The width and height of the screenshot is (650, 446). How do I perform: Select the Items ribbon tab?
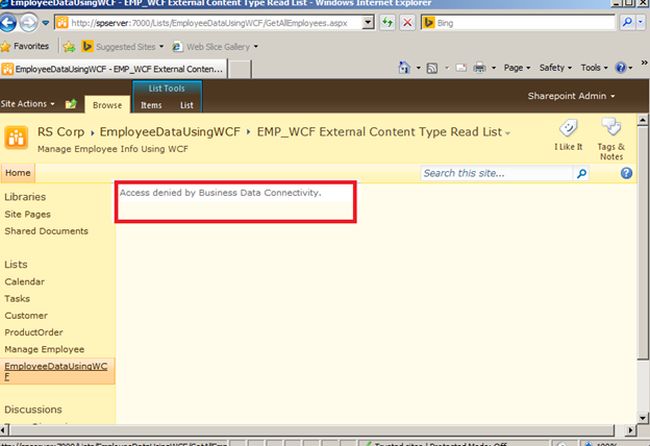click(x=151, y=105)
